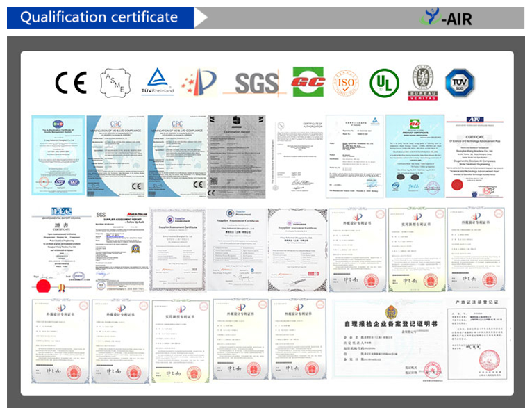Image resolution: width=532 pixels, height=415 pixels.
Task: Open the first CPC compliance certificate
Action: [x=116, y=156]
